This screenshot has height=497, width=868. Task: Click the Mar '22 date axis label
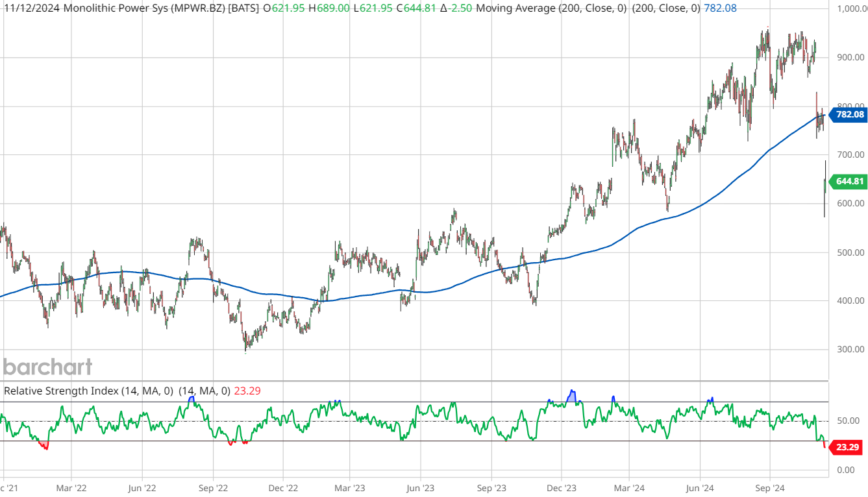(x=72, y=487)
